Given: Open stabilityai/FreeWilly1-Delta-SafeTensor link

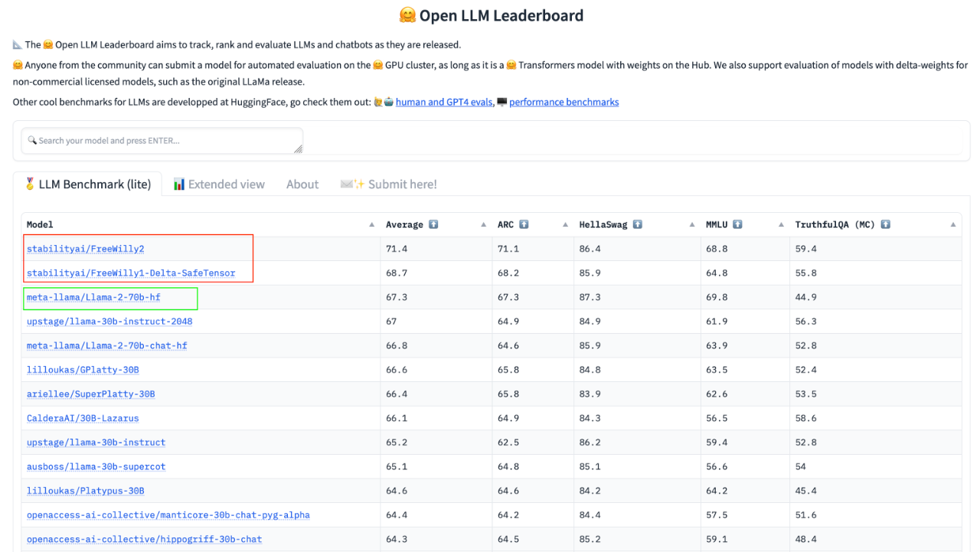Looking at the screenshot, I should (131, 273).
